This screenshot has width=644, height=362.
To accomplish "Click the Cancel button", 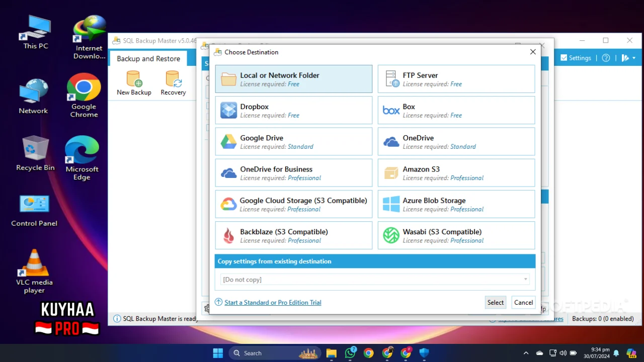I will coord(523,302).
